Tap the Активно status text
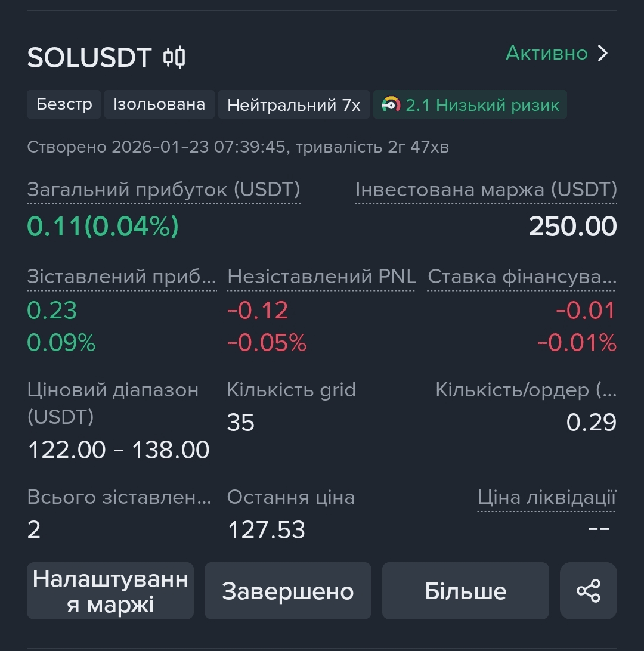 click(547, 53)
